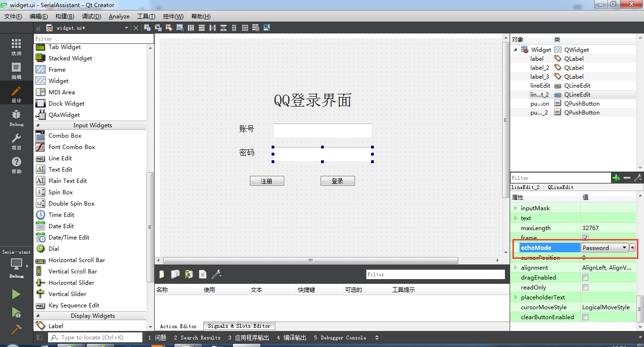
Task: Uncheck the frame property checkbox
Action: click(585, 238)
